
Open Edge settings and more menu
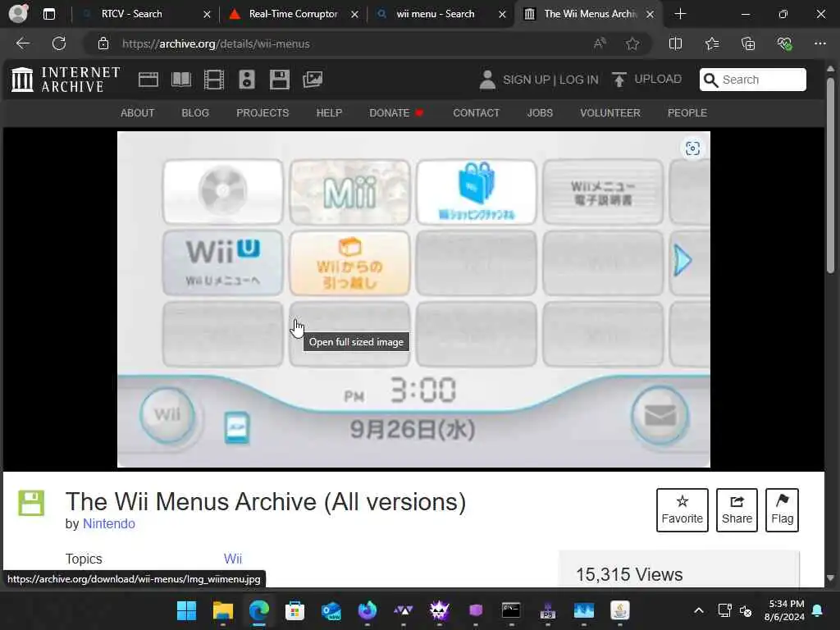pos(820,43)
